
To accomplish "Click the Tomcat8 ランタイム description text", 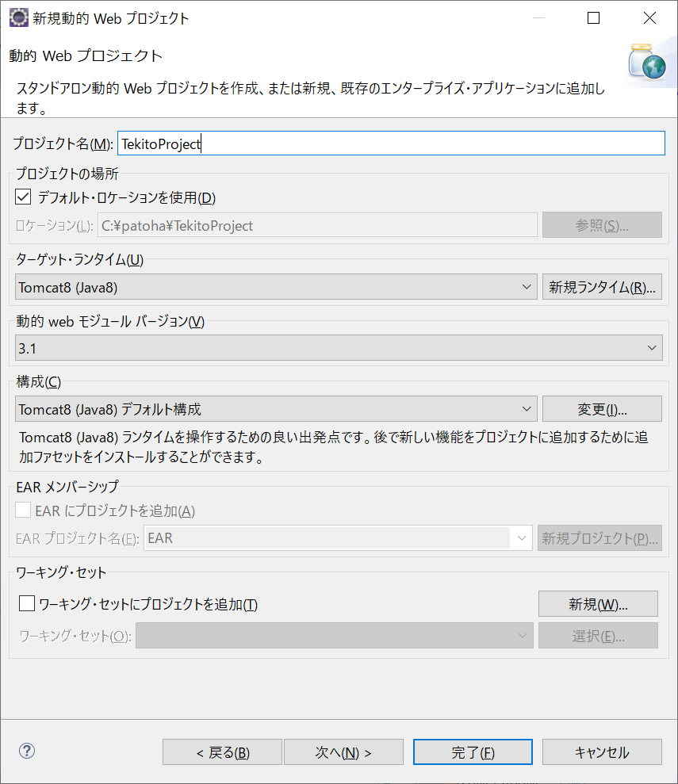I will (x=334, y=447).
